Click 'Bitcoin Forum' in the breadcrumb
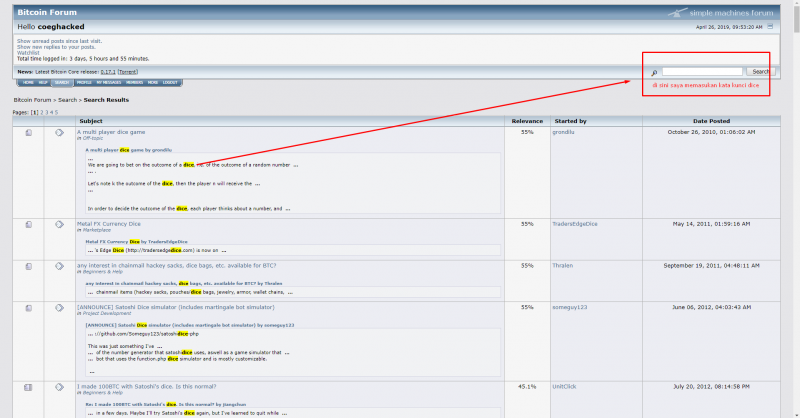This screenshot has width=800, height=418. point(32,100)
